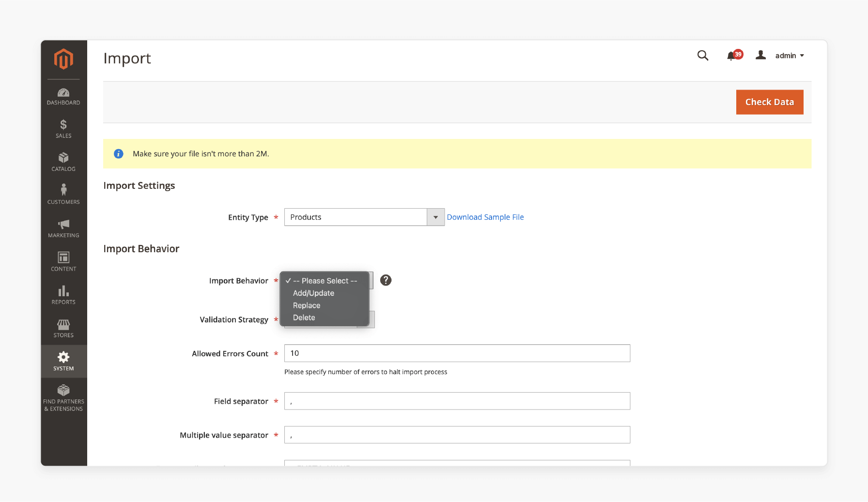Click the Magento logo icon
The width and height of the screenshot is (868, 502).
click(63, 59)
